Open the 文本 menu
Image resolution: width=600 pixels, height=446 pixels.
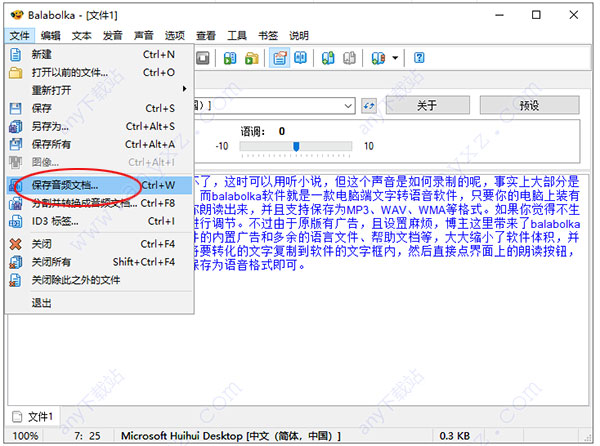pyautogui.click(x=82, y=36)
